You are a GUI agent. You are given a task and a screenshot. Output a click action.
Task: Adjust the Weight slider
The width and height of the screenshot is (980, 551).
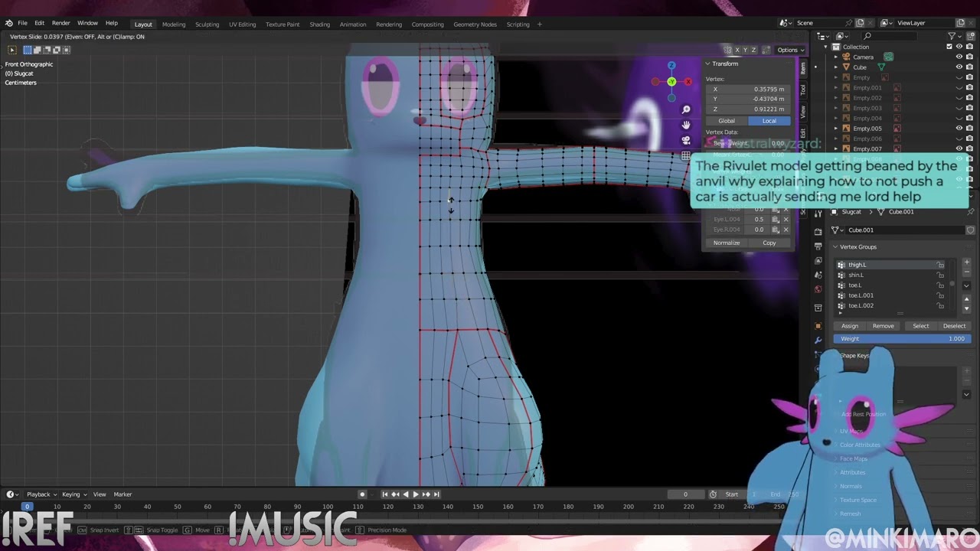tap(903, 338)
